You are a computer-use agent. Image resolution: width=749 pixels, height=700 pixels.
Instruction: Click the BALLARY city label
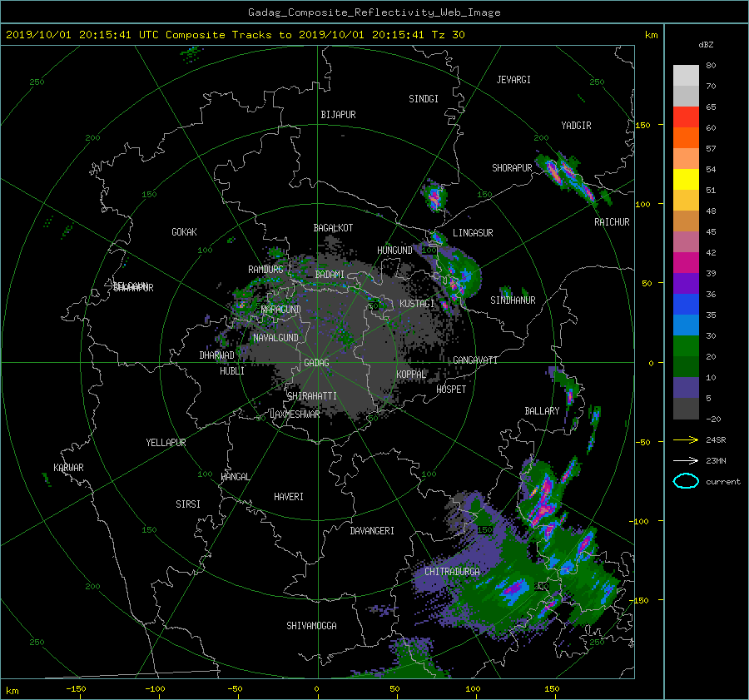542,411
